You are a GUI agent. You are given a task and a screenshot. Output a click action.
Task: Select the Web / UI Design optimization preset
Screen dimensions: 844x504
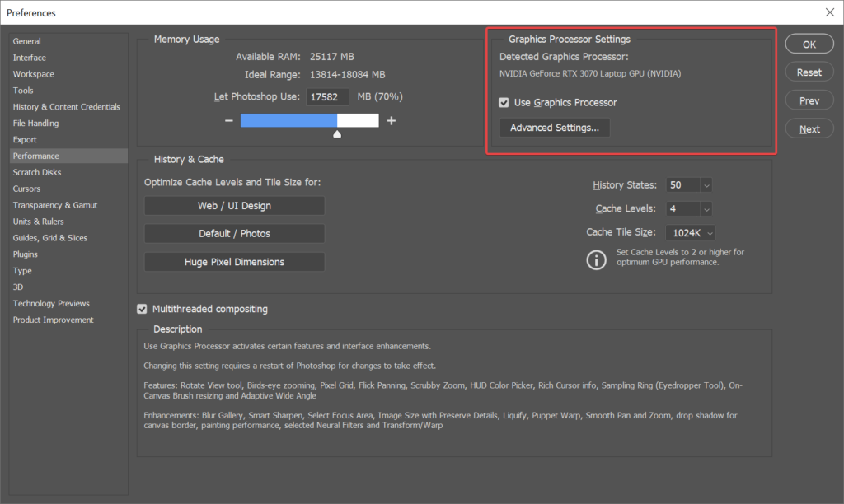234,206
